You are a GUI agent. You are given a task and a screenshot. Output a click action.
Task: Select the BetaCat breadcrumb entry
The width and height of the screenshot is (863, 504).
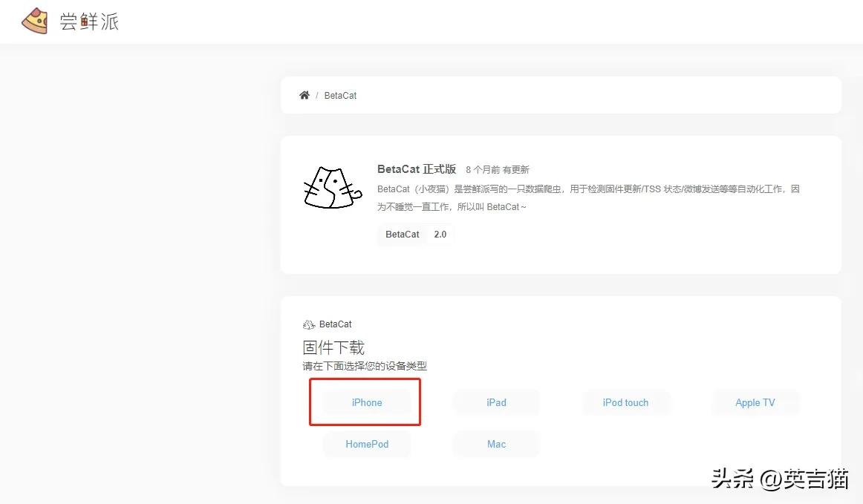[340, 95]
